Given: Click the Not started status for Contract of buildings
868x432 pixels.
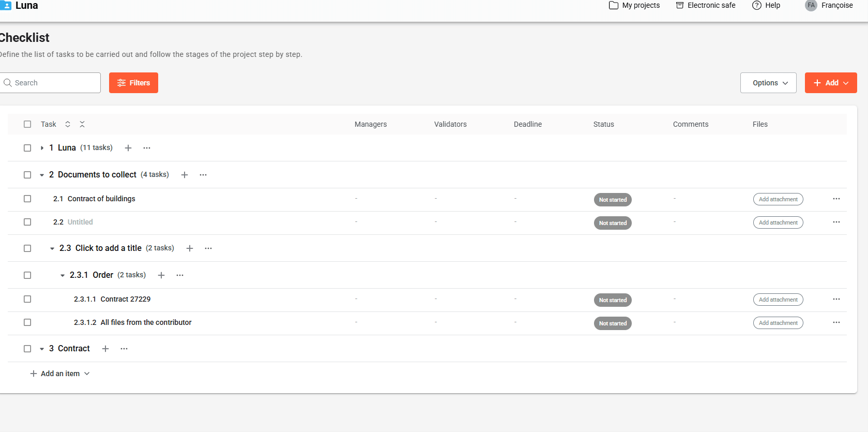Looking at the screenshot, I should click(612, 200).
